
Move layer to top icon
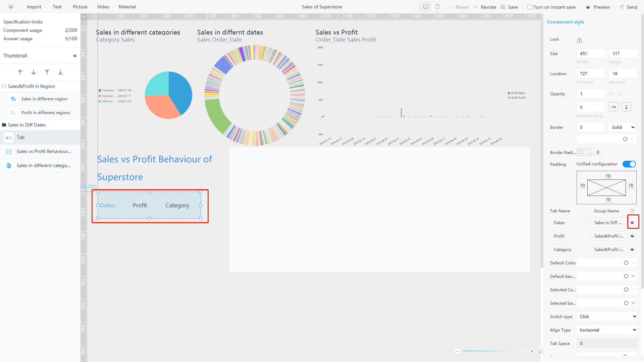(47, 72)
